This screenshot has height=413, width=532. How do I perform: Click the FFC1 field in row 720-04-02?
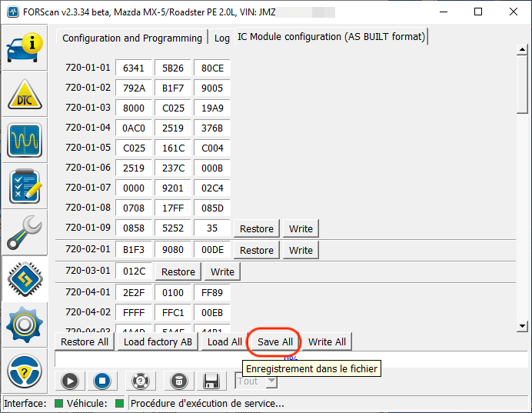tap(173, 313)
